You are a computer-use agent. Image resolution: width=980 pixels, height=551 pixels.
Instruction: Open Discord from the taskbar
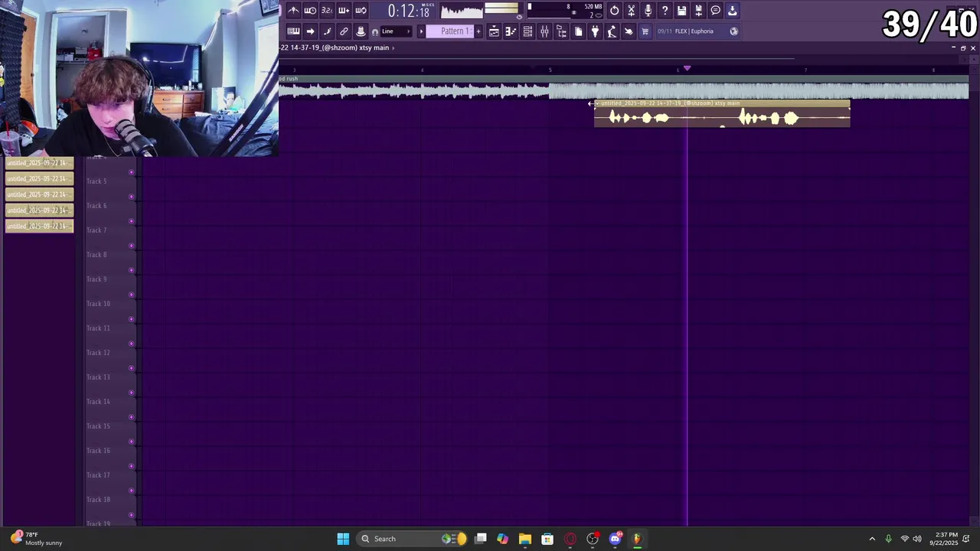coord(615,539)
